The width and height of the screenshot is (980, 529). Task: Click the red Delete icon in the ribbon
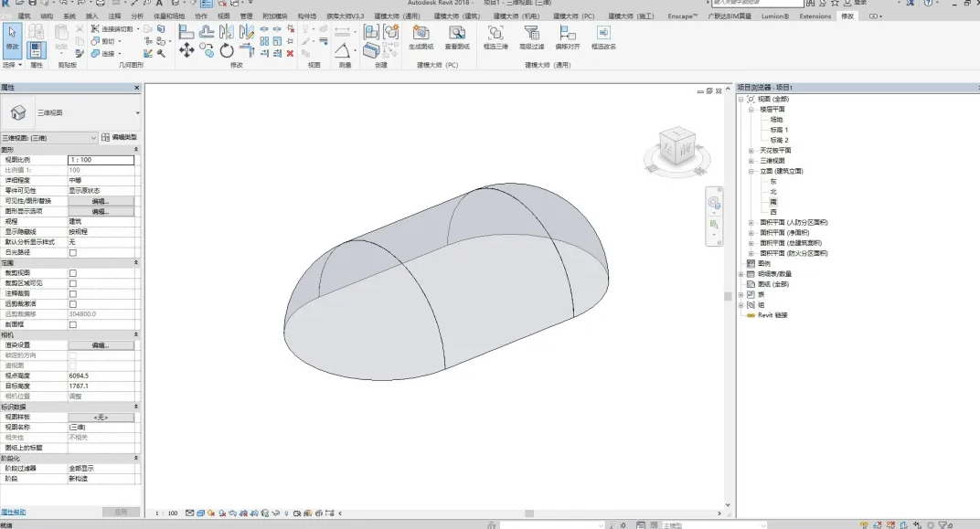(x=291, y=53)
